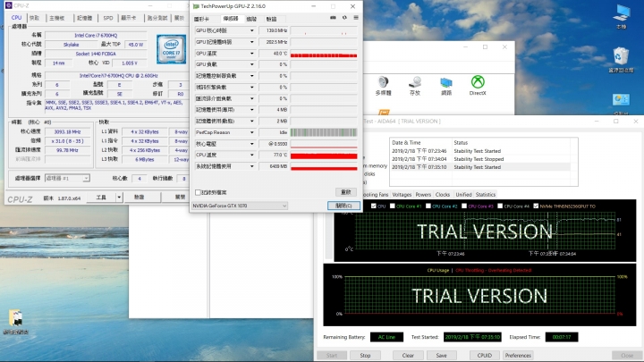Click the 關閉(C) close button in GPU-Z
Screen dimensions: 644x362
click(x=343, y=206)
